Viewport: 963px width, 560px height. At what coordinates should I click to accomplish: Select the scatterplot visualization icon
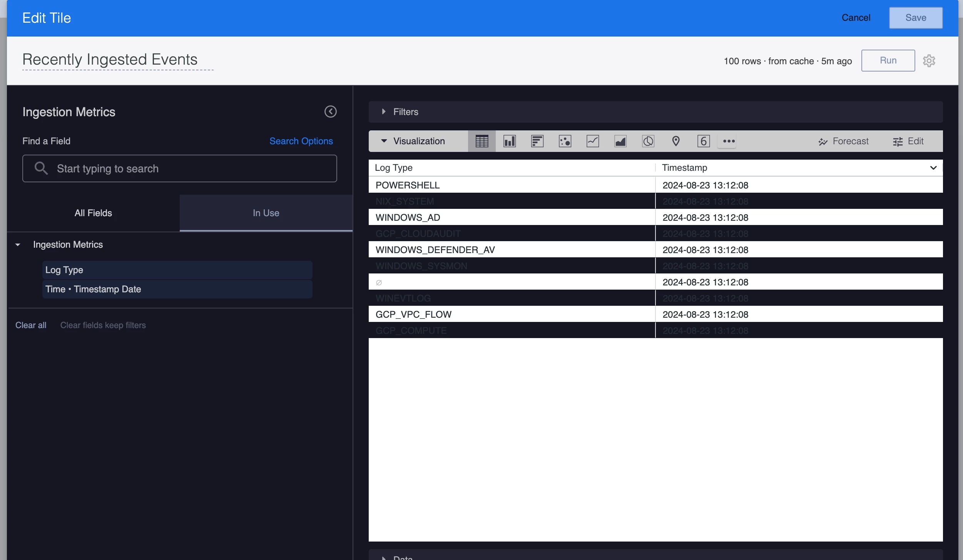pyautogui.click(x=565, y=141)
